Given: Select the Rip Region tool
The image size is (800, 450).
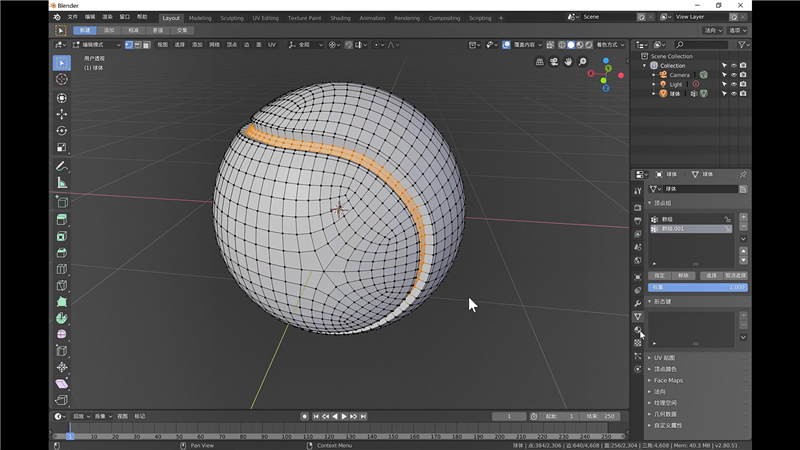Looking at the screenshot, I should (62, 400).
